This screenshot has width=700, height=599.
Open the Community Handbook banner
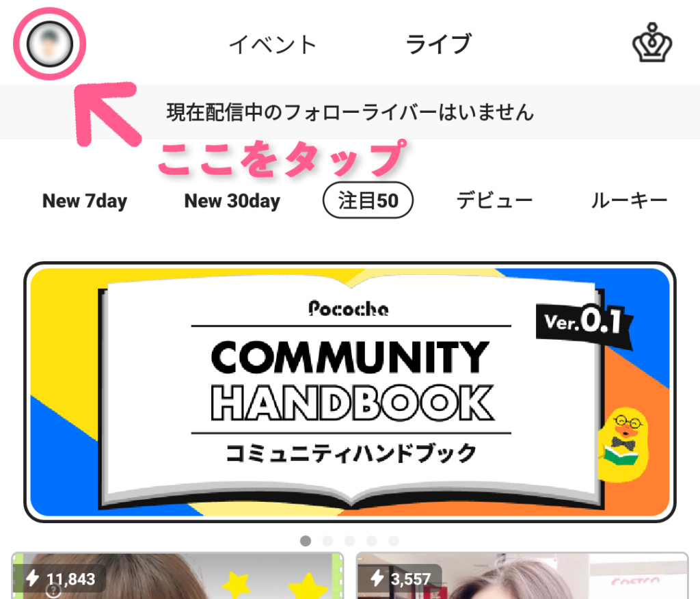click(x=350, y=392)
